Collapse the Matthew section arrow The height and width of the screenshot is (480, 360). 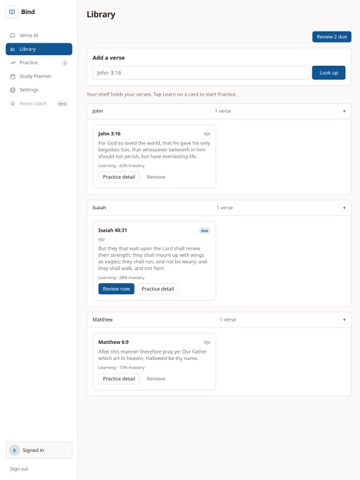tap(344, 320)
